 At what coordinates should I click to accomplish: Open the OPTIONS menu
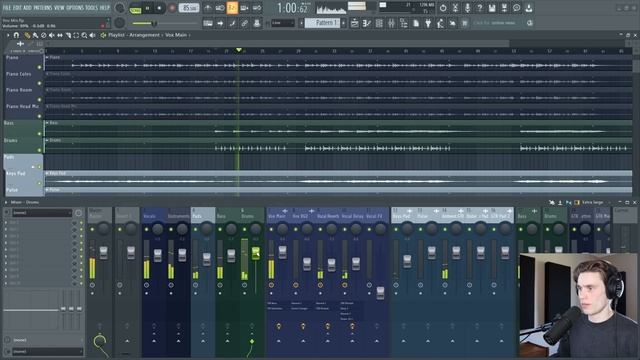point(75,8)
